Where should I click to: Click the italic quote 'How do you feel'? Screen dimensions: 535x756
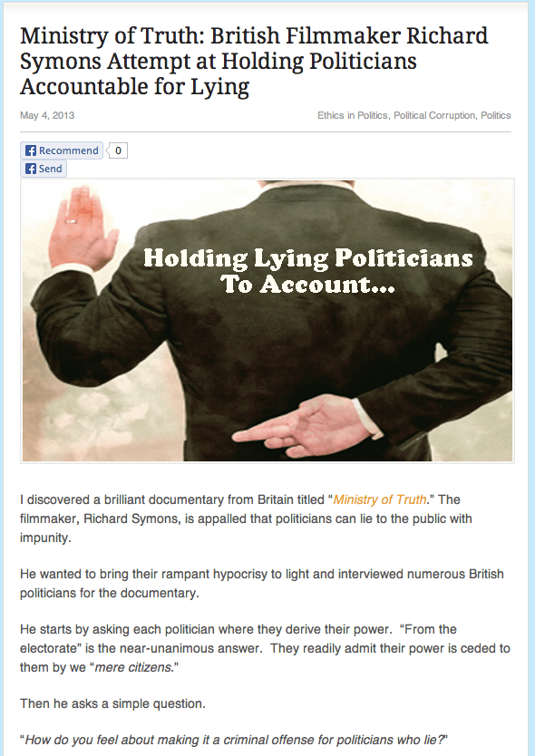(x=234, y=740)
